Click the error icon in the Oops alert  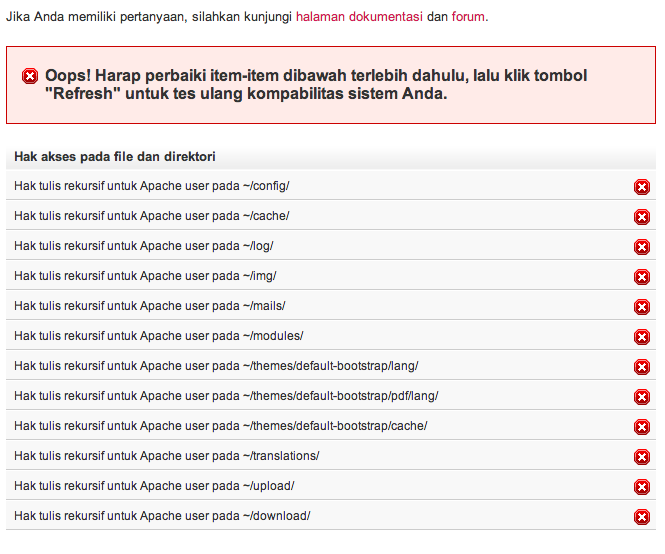click(30, 76)
